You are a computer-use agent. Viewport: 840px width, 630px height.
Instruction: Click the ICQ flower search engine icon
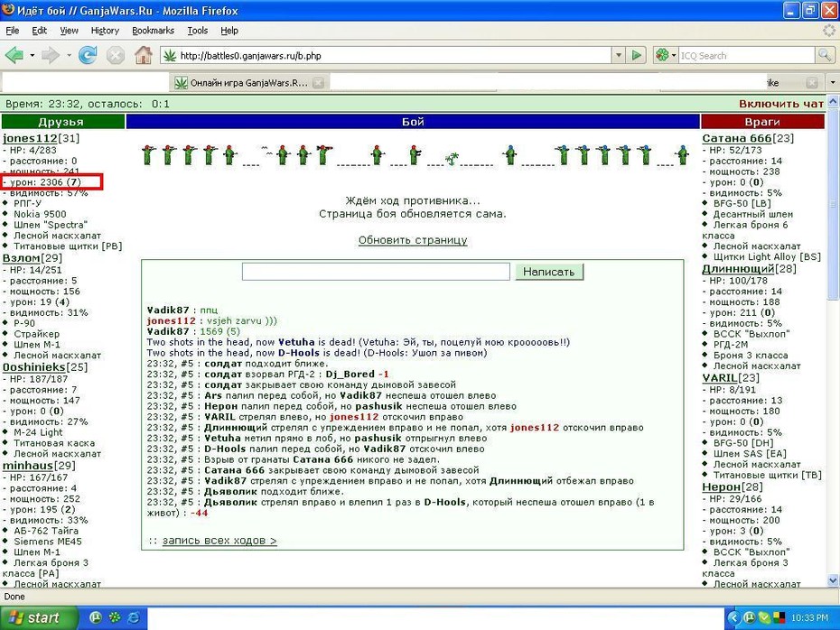coord(663,54)
